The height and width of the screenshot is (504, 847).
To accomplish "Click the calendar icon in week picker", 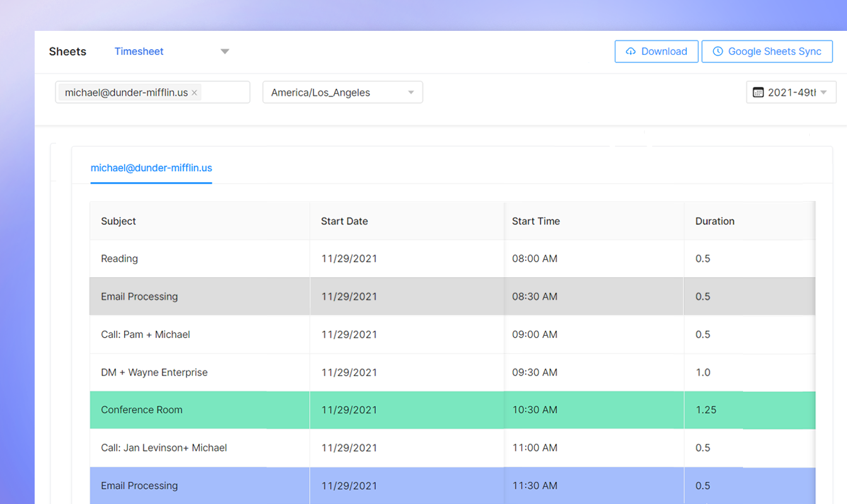I will [x=758, y=93].
